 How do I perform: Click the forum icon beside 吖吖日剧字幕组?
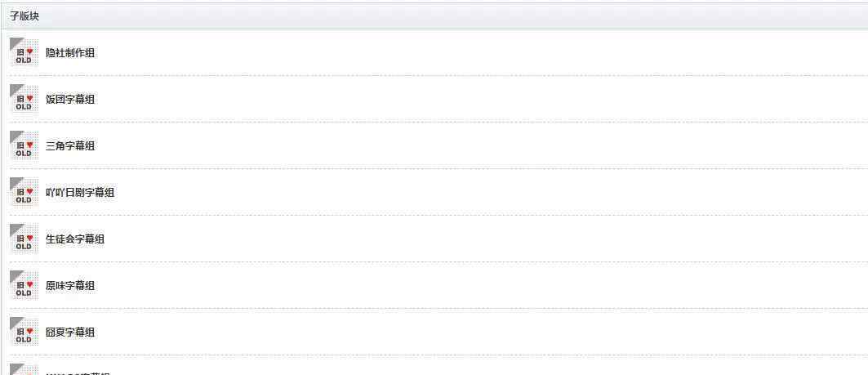(x=24, y=192)
